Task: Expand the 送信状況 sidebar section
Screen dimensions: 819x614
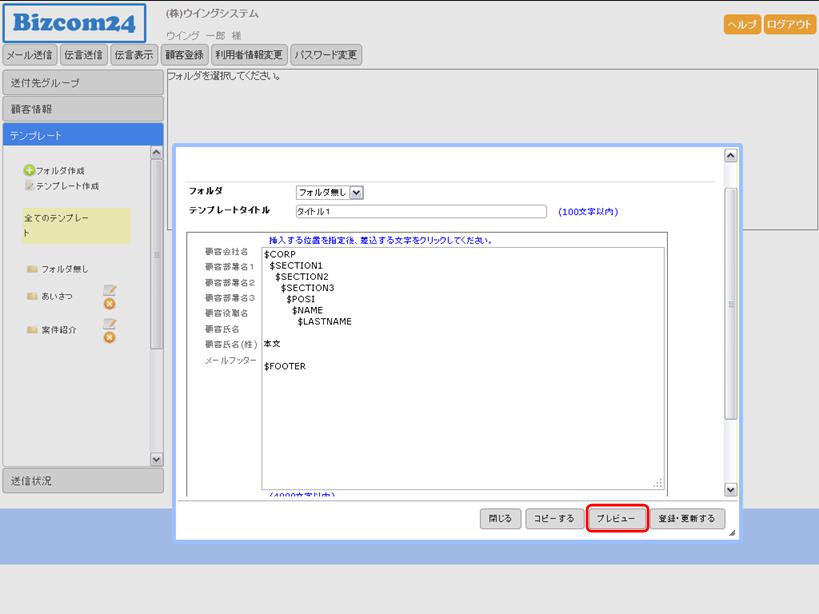Action: point(82,481)
